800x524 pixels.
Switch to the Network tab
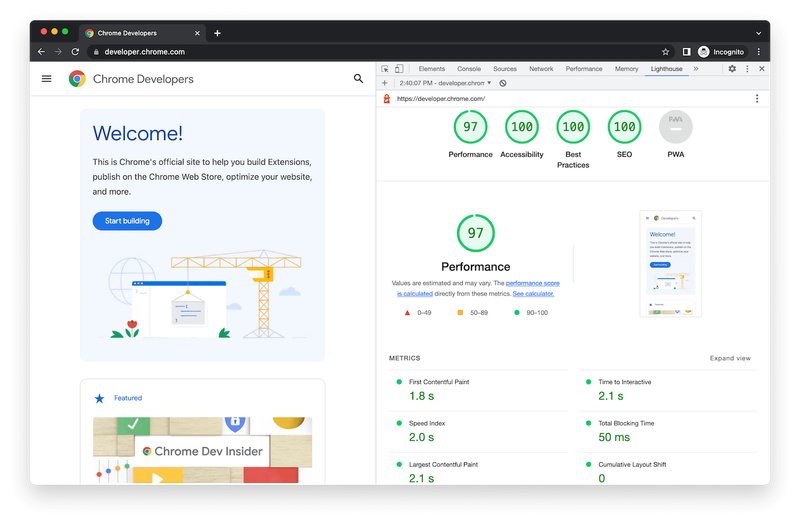coord(541,69)
